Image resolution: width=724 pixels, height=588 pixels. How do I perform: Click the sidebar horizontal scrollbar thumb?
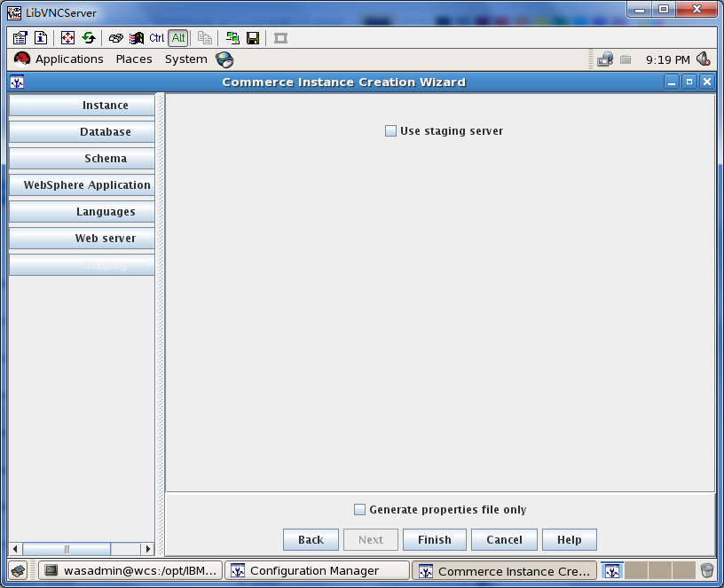[x=67, y=549]
